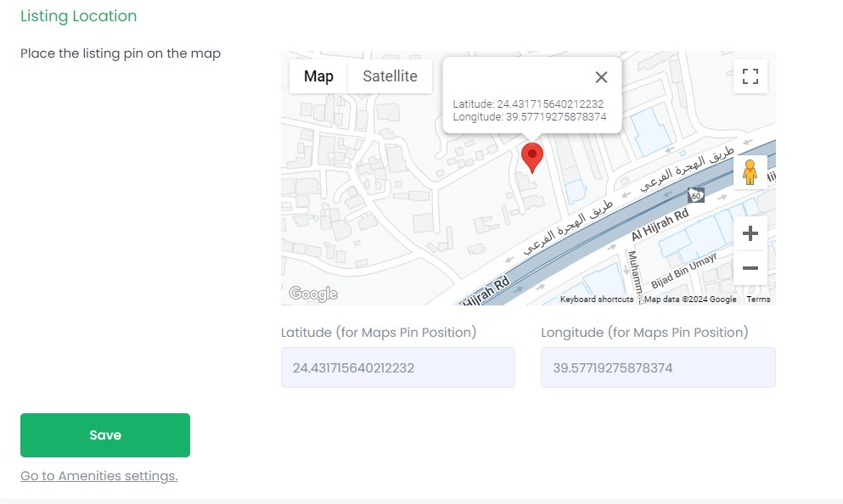843x504 pixels.
Task: Click 'Longitude (for Maps Pin Position)' label
Action: (644, 333)
